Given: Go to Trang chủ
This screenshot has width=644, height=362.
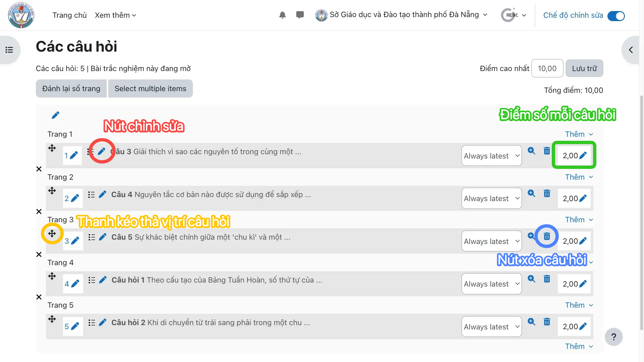Looking at the screenshot, I should coord(69,15).
